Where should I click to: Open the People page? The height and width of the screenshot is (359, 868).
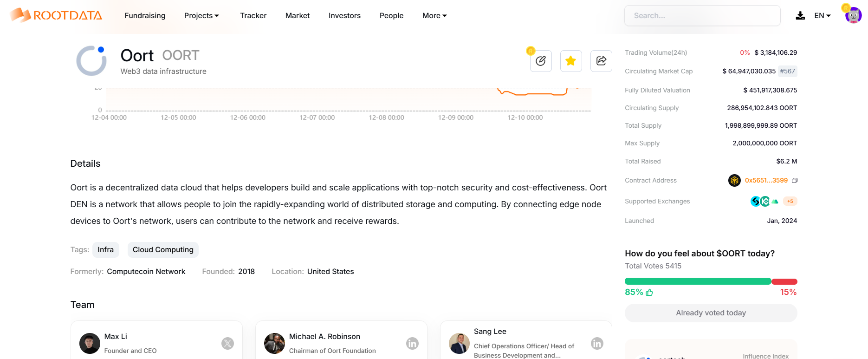pyautogui.click(x=391, y=15)
